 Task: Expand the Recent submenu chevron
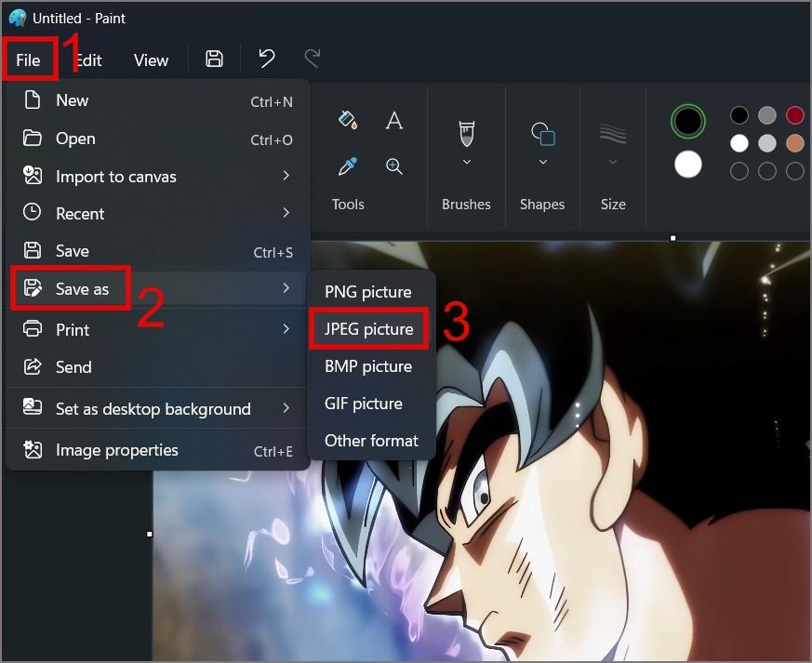pyautogui.click(x=286, y=213)
